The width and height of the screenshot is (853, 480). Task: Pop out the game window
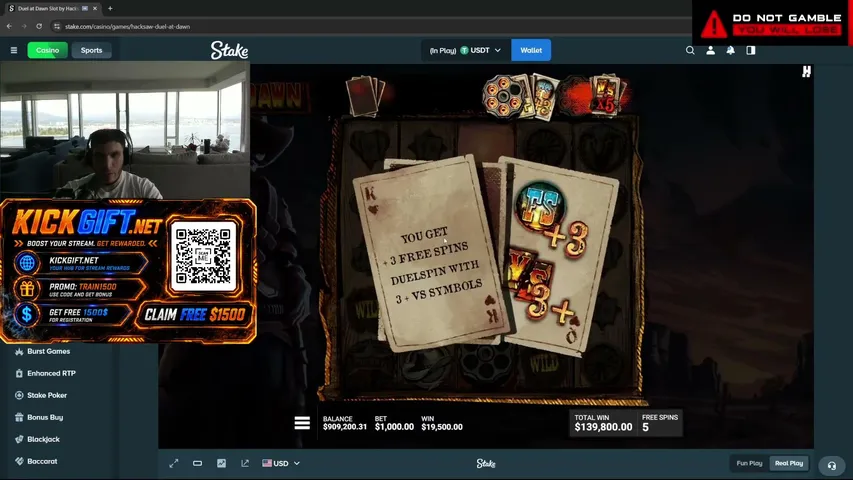[x=245, y=463]
